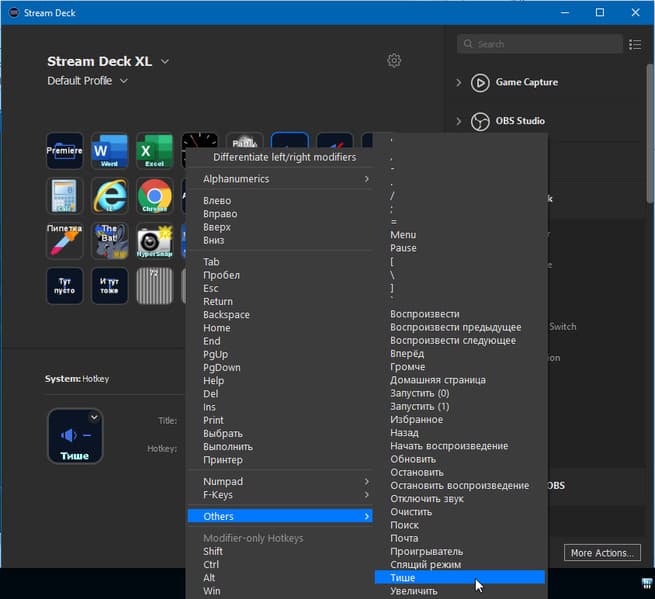Click the HyperSnap camera key icon
The height and width of the screenshot is (599, 655).
click(155, 240)
